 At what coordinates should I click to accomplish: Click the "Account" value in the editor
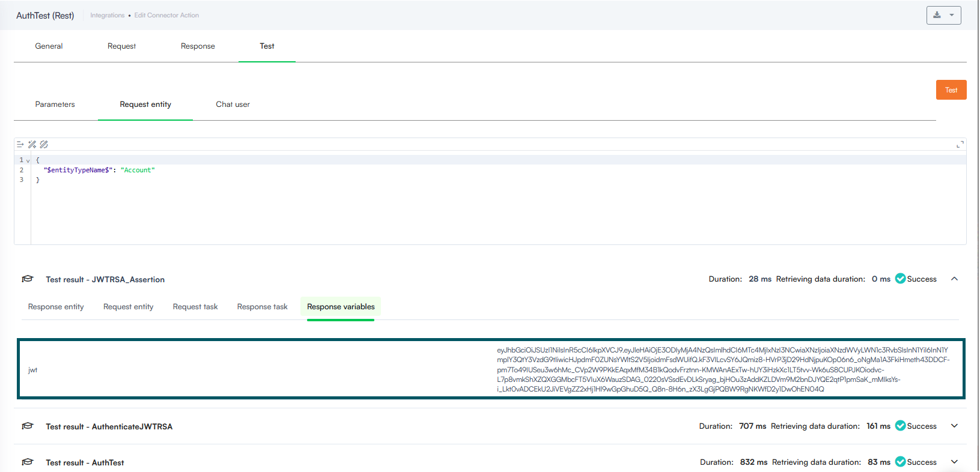click(138, 170)
